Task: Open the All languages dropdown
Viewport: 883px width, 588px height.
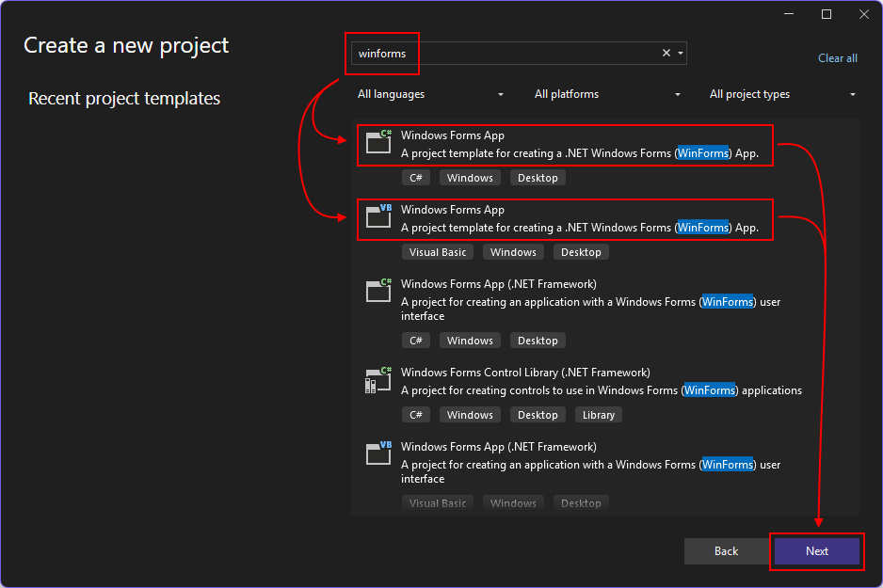Action: click(x=430, y=94)
